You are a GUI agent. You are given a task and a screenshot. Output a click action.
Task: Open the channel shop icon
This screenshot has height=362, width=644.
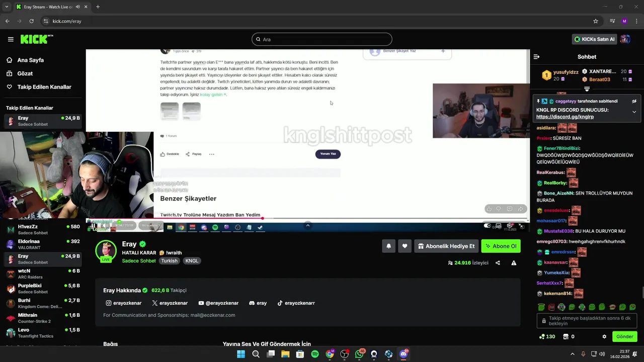566,336
